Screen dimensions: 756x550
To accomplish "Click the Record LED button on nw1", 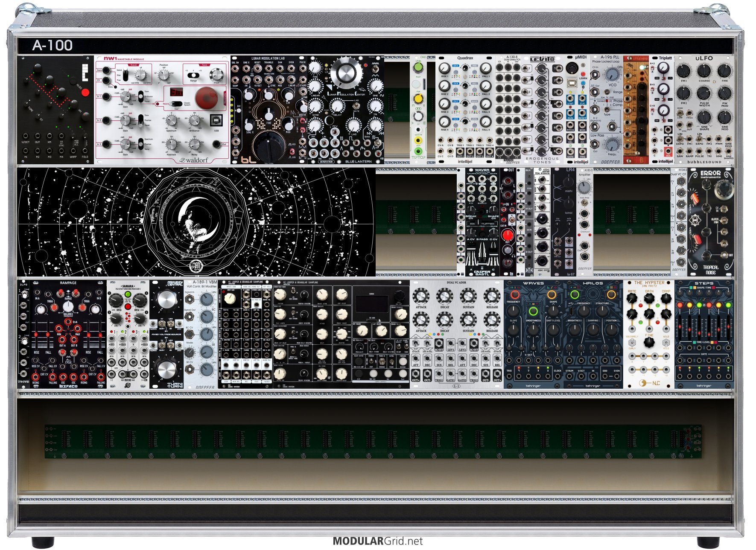I will click(158, 104).
